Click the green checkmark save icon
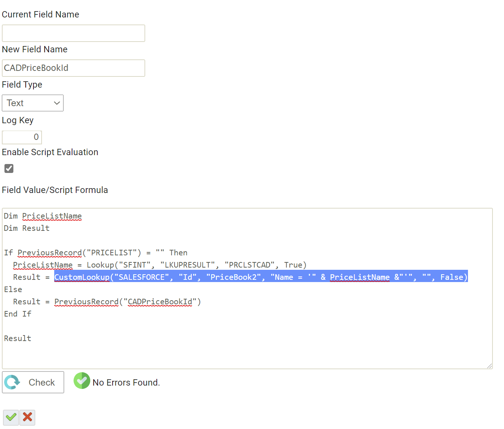The image size is (504, 429). [x=11, y=417]
